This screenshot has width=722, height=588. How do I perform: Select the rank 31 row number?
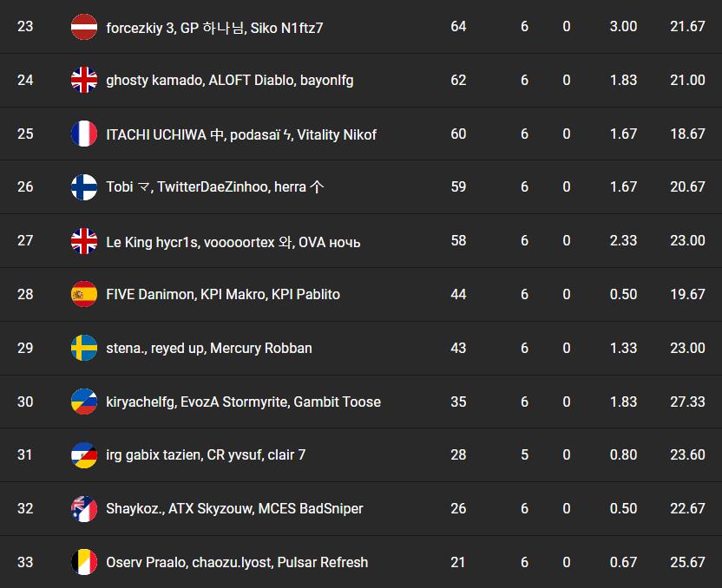25,454
